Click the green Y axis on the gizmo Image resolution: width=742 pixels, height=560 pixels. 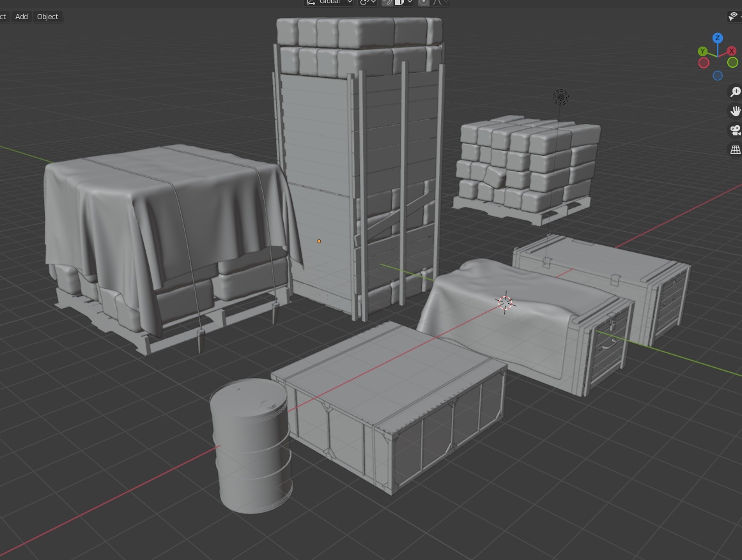point(702,51)
